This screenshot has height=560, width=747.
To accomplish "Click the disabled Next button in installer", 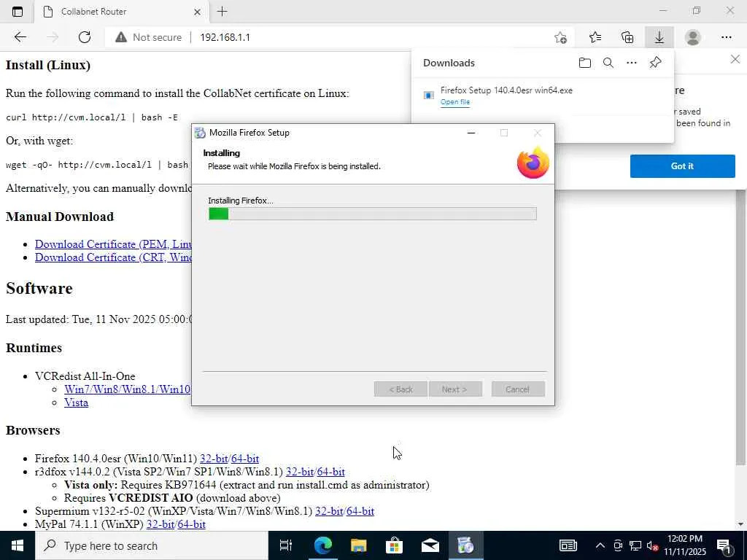I will pos(455,389).
